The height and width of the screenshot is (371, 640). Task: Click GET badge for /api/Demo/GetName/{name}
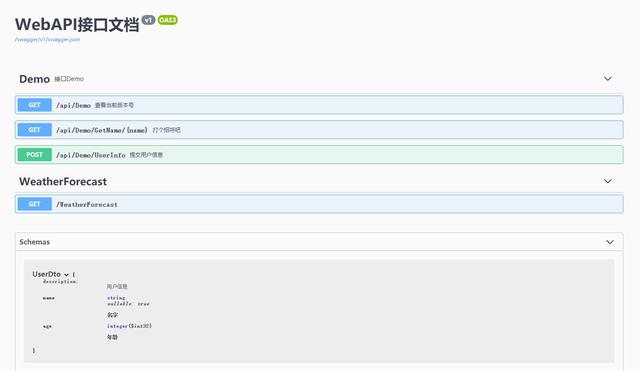34,130
